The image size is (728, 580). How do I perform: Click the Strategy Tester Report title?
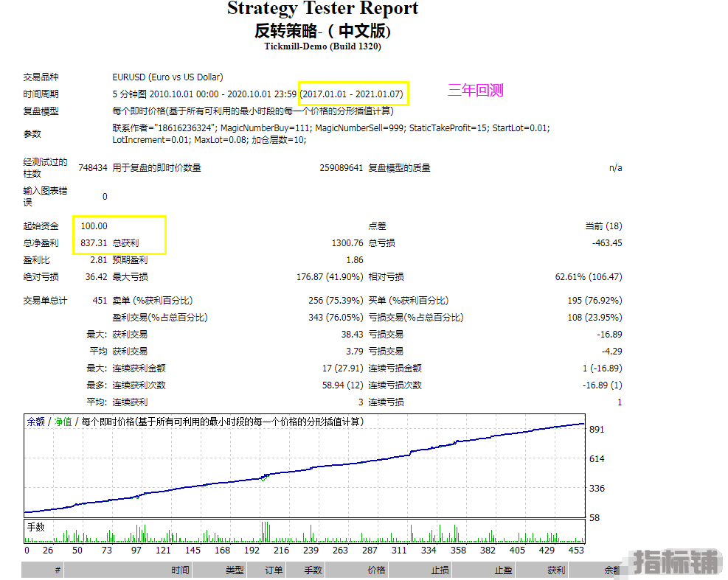coord(322,10)
